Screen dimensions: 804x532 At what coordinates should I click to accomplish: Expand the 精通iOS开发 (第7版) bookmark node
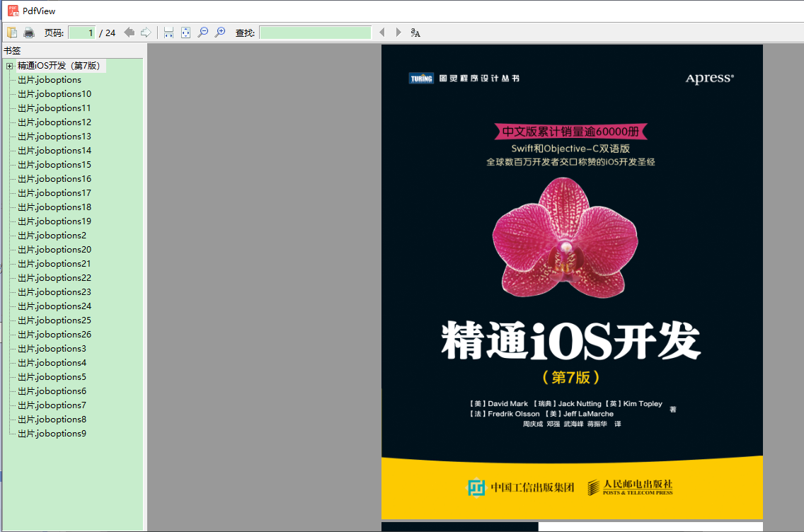[x=9, y=66]
